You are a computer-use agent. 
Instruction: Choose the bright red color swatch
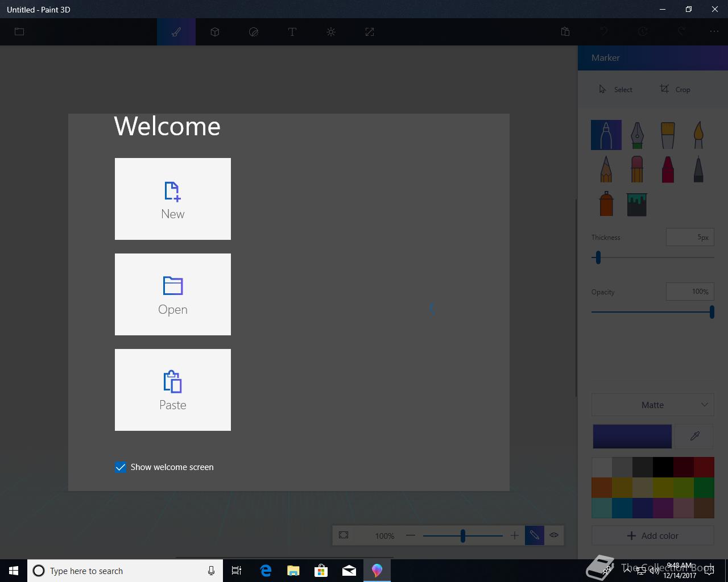[704, 467]
